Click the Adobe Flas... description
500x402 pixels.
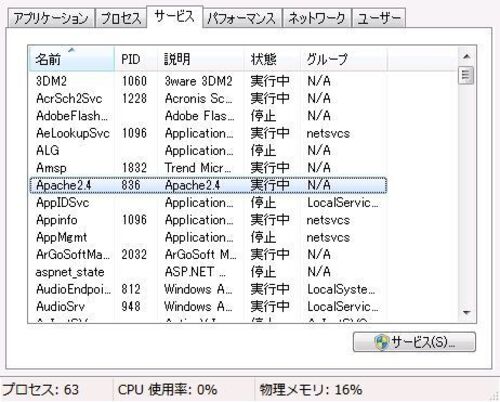pos(199,116)
